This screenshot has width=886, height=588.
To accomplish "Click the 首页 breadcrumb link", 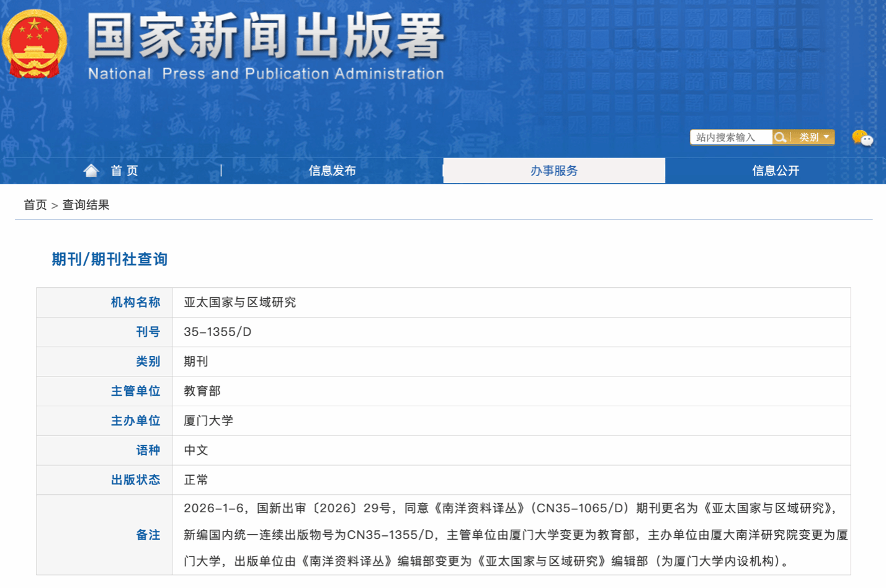I will click(x=35, y=205).
